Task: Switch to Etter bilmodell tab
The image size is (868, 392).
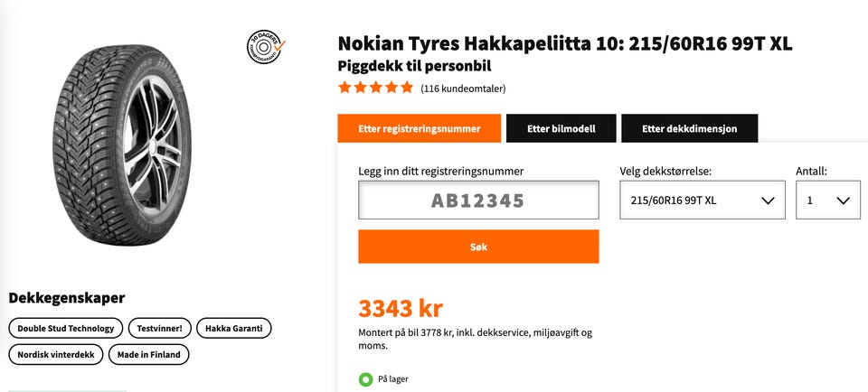Action: 561,128
